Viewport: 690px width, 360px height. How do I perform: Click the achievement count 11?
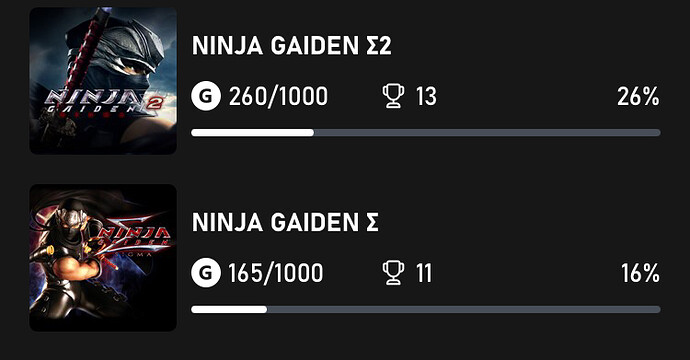tap(424, 273)
